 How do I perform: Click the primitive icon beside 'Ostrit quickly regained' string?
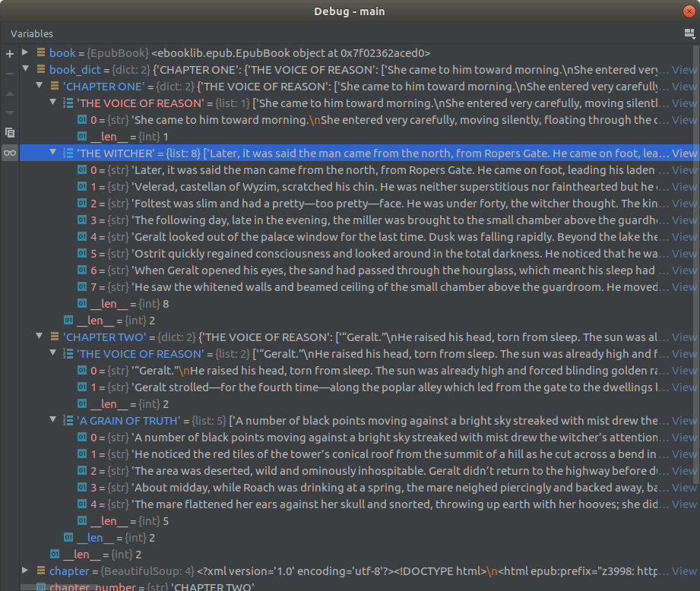tap(81, 253)
